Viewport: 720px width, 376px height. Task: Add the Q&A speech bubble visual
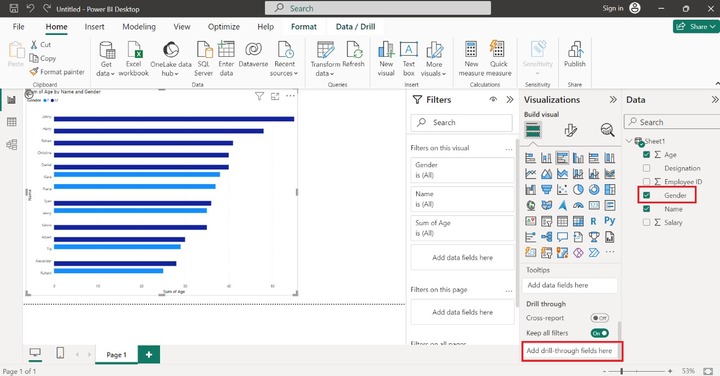pyautogui.click(x=562, y=237)
